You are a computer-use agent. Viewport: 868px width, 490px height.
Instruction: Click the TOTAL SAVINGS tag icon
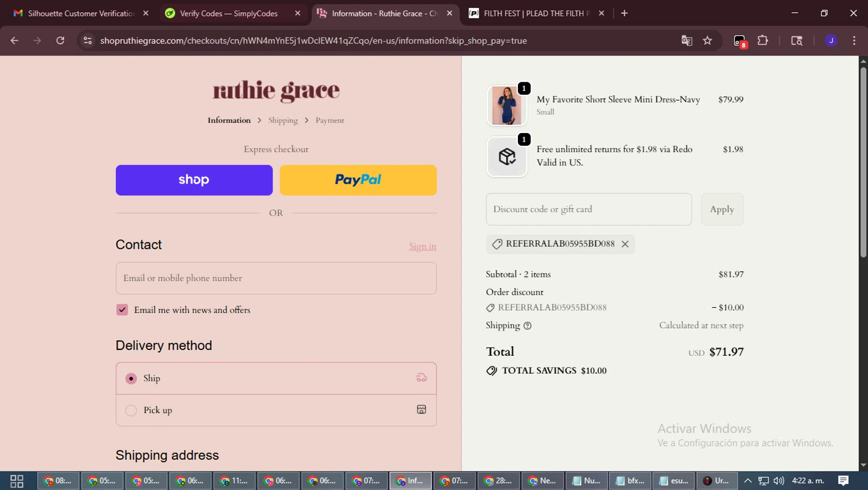(492, 371)
